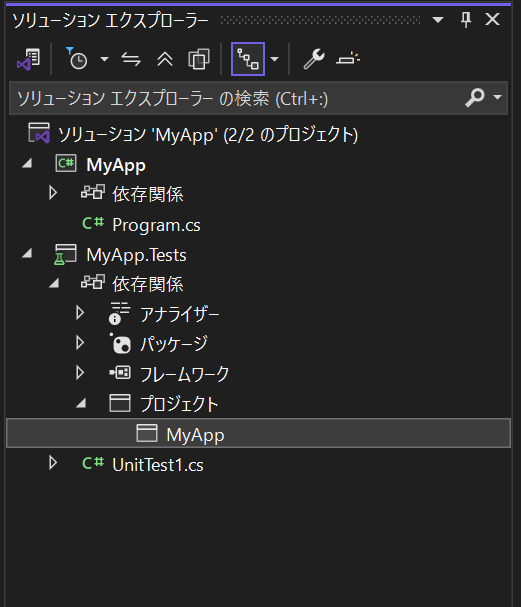Screen dimensions: 521x607
Task: Toggle nested files view button
Action: [248, 59]
